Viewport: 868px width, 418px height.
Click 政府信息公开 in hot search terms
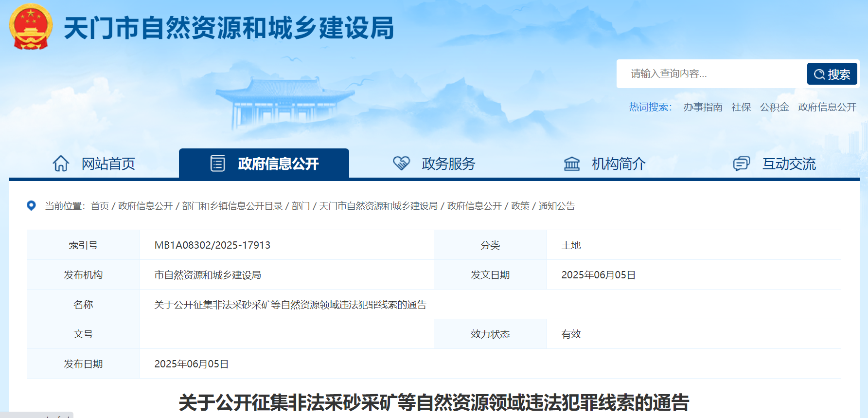(x=827, y=107)
